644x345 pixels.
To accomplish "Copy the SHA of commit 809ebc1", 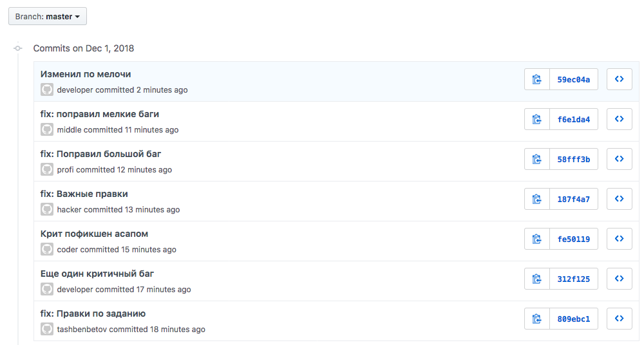I will tap(536, 319).
